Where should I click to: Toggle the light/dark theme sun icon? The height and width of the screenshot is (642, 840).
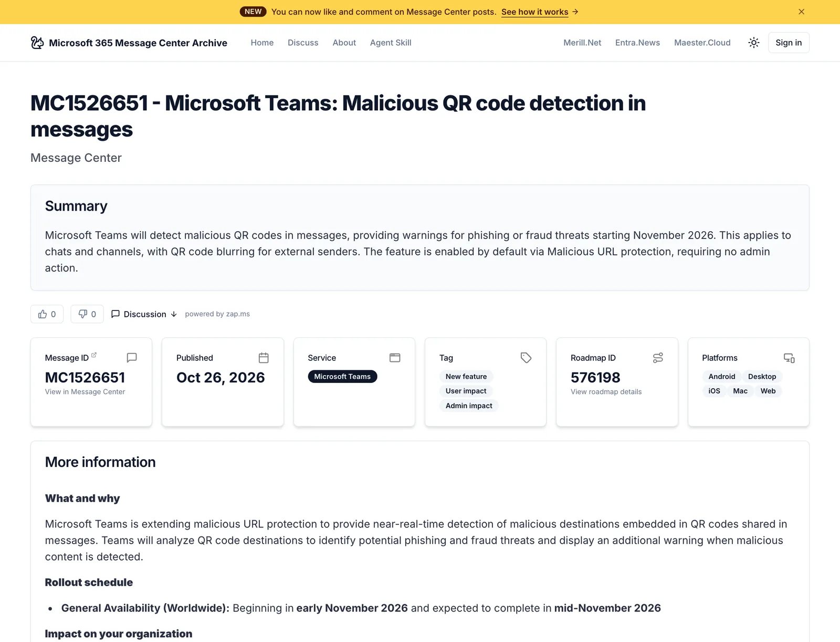753,43
